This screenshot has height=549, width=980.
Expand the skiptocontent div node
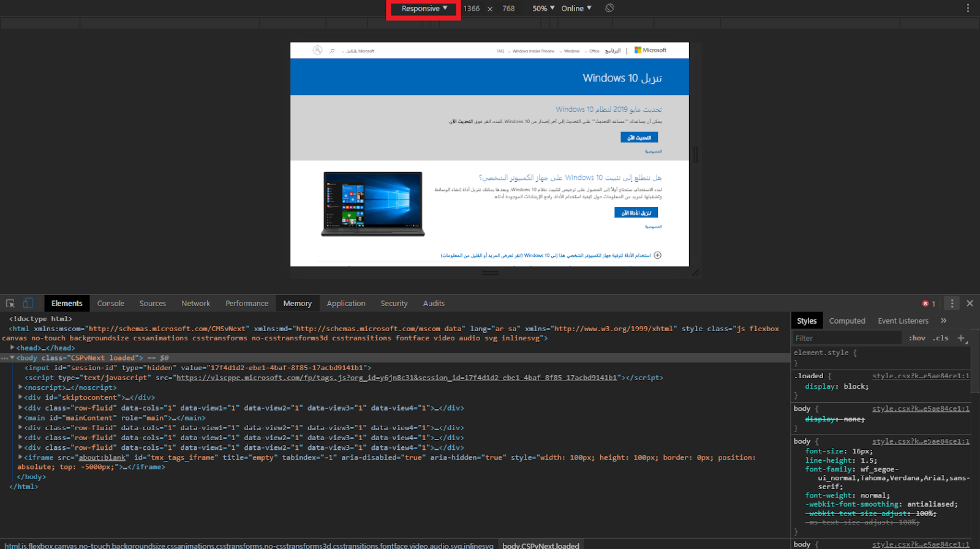20,397
